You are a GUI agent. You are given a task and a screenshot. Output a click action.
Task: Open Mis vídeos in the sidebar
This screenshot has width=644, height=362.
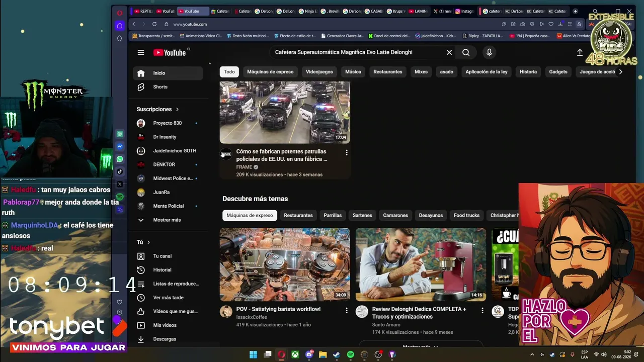point(168,325)
